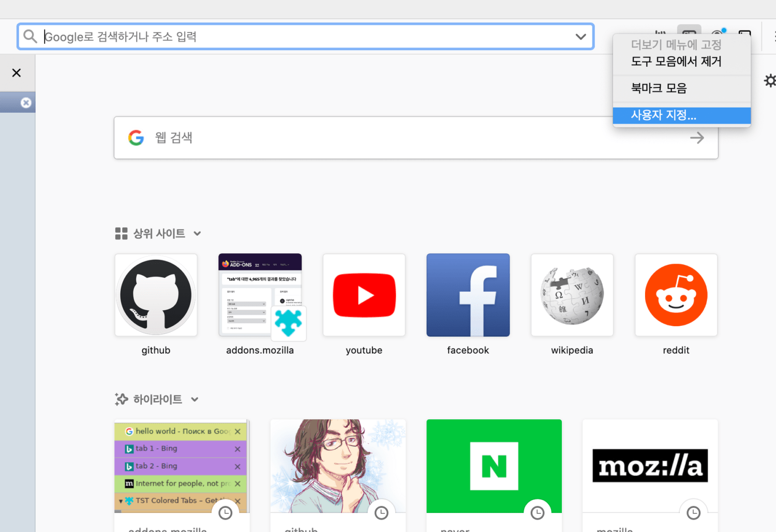This screenshot has width=776, height=532.
Task: Open the github highlight card with the portrait
Action: pyautogui.click(x=338, y=466)
